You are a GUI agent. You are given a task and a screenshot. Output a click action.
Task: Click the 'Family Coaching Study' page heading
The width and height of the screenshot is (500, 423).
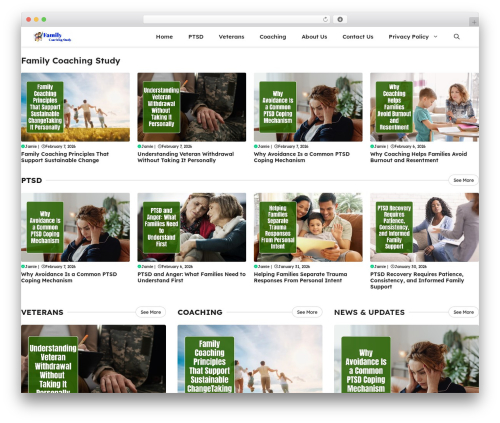pyautogui.click(x=71, y=61)
